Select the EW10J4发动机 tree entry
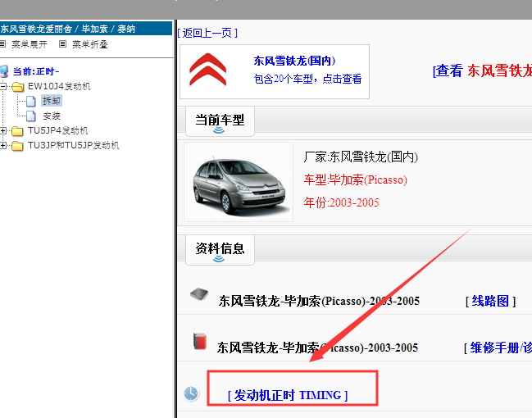 (x=59, y=87)
